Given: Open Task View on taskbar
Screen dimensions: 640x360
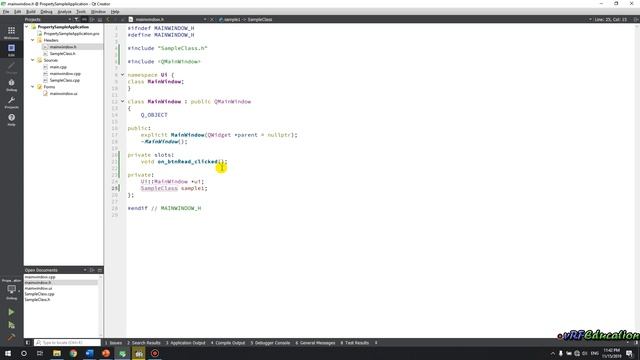Looking at the screenshot, I should click(x=40, y=353).
